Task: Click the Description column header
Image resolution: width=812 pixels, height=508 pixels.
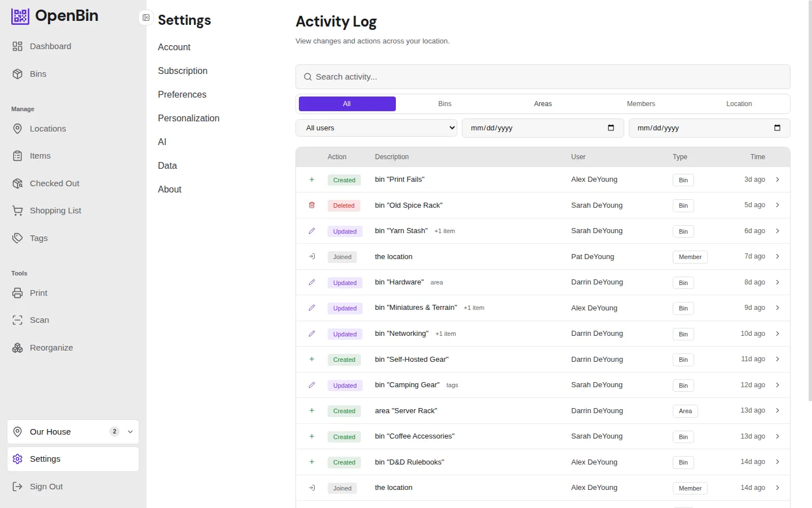Action: 392,157
